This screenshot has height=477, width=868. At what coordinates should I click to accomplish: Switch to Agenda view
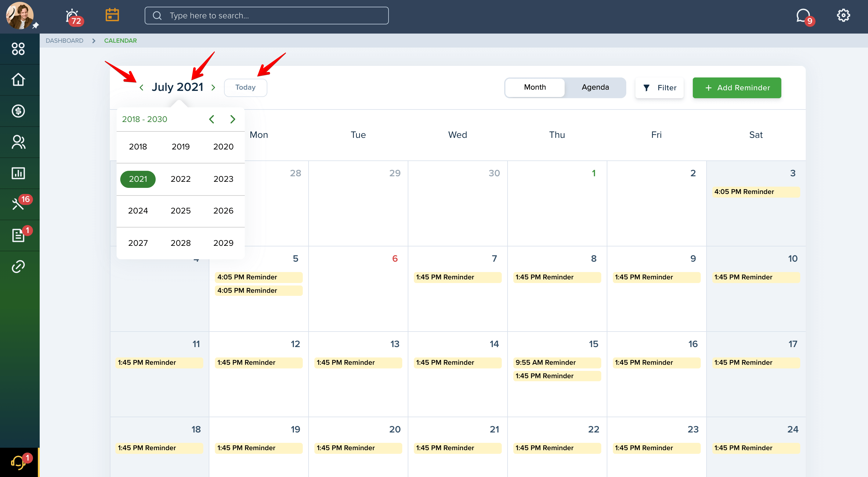point(595,88)
